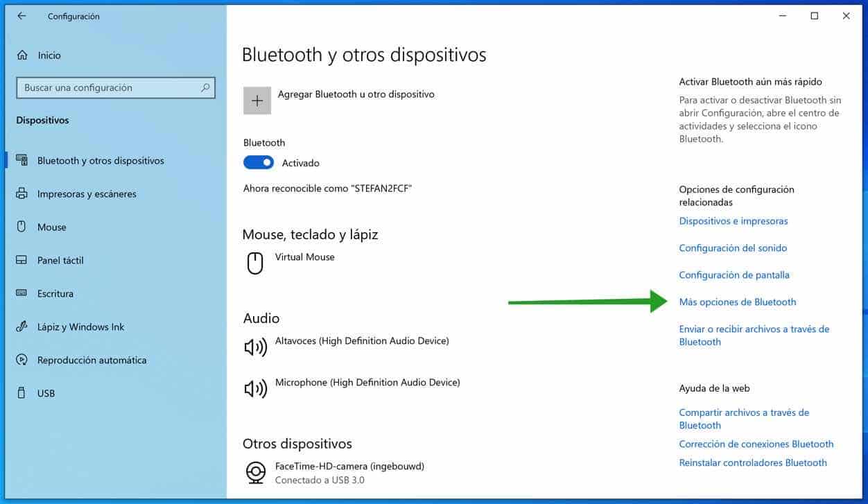Open the Dispositivos section heading
Screen dimensions: 868x504
[x=42, y=120]
